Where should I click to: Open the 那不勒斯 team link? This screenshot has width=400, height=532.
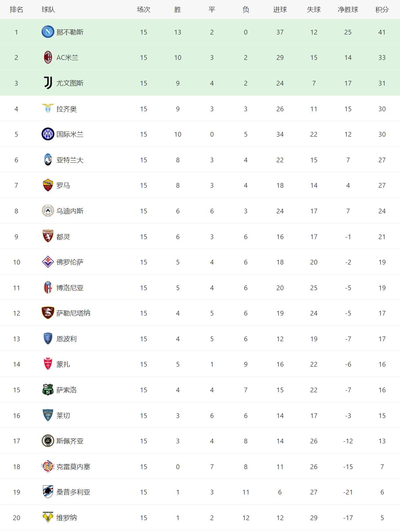70,32
